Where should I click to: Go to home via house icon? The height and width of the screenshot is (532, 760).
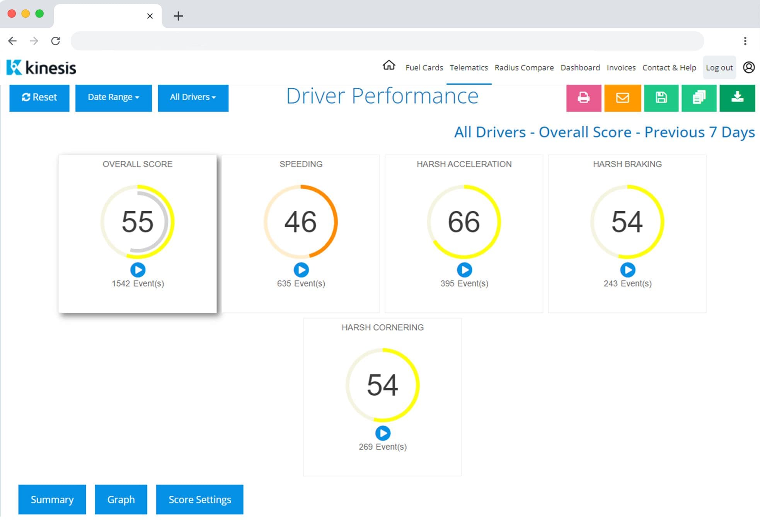coord(389,66)
